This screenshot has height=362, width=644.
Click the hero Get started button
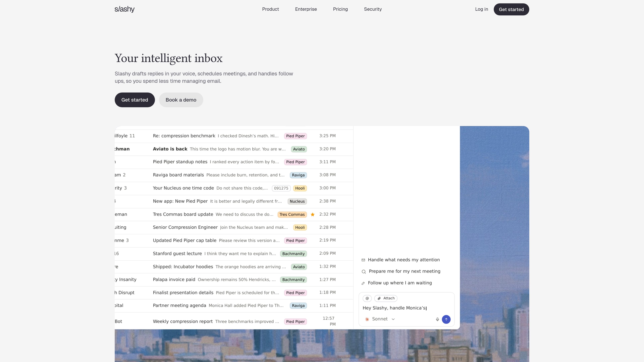click(135, 100)
